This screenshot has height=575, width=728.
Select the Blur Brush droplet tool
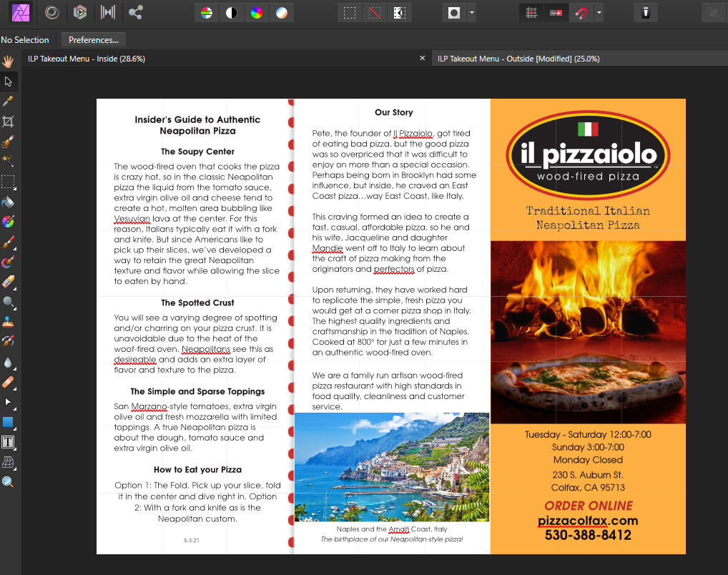pos(8,363)
